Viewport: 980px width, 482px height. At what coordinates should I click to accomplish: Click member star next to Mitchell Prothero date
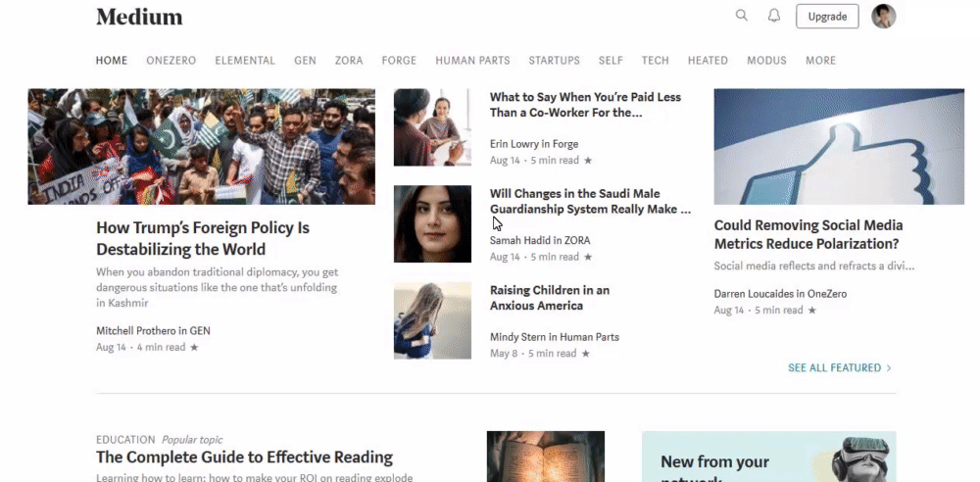194,347
